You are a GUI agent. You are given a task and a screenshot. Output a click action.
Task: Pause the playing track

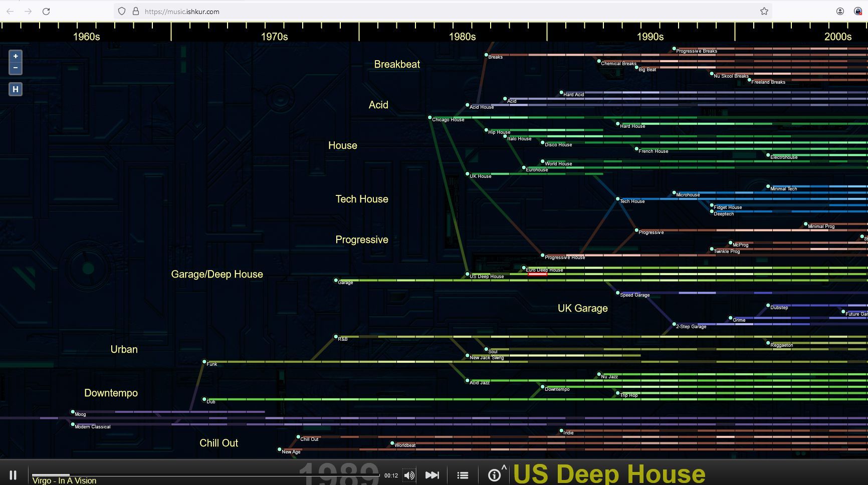pos(13,475)
